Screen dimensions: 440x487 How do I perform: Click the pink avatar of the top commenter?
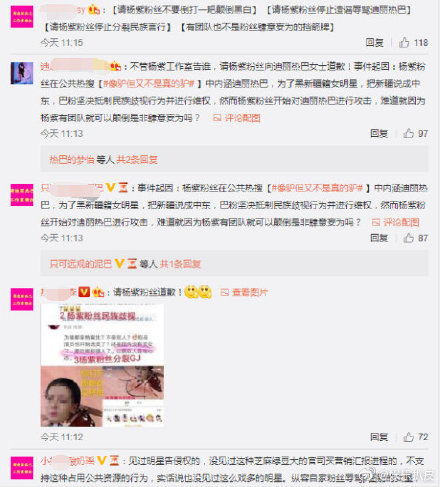22,17
